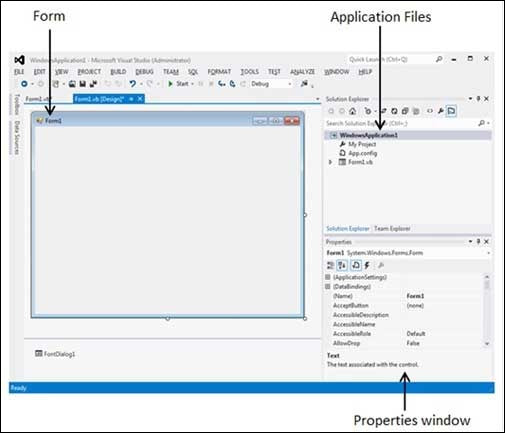Click the Save floppy disk icon

tap(83, 84)
